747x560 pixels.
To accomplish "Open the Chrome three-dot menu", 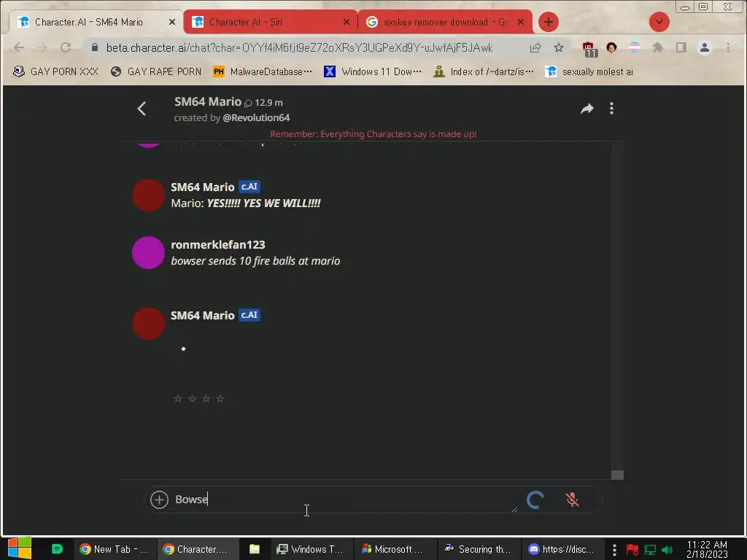I will [x=728, y=47].
